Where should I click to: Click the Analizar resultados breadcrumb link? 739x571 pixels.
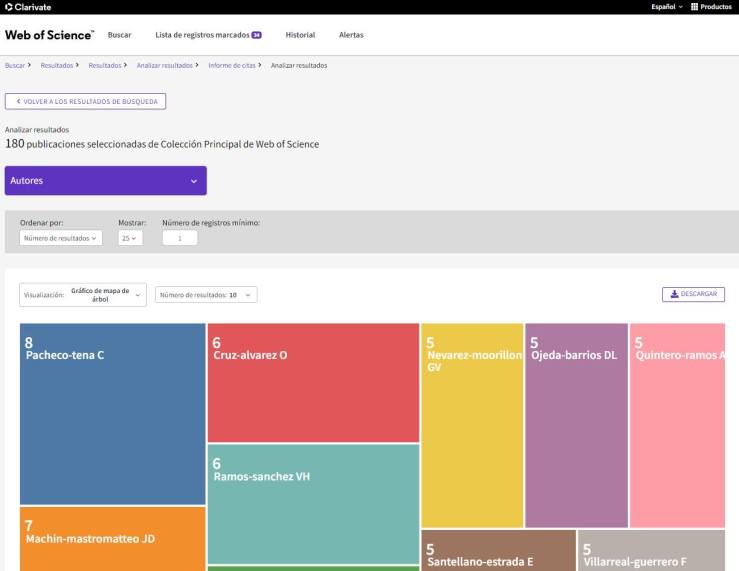[164, 66]
